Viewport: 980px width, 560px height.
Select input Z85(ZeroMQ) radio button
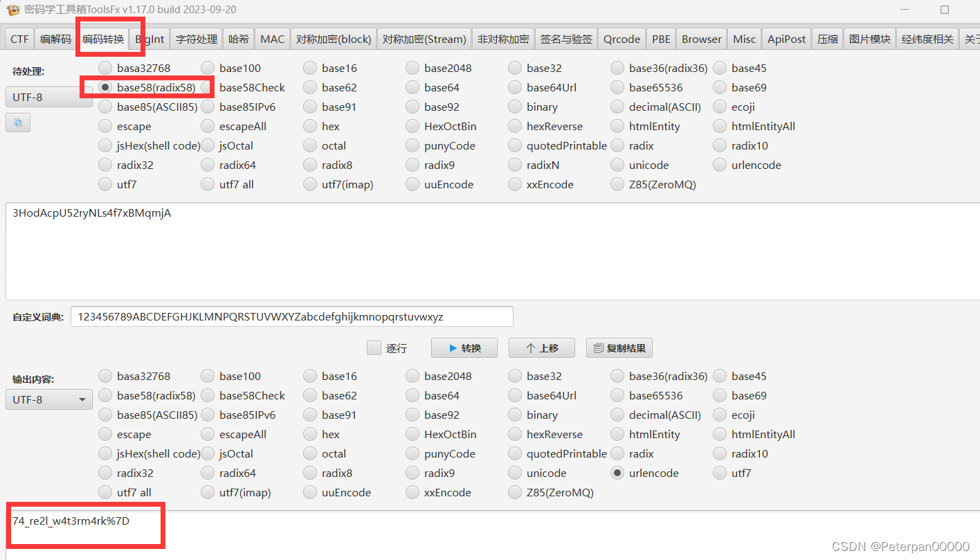coord(617,184)
